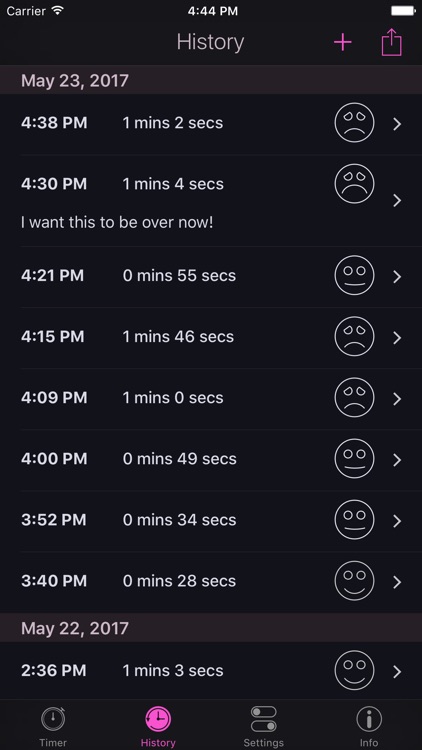Open the 1 mins 2 secs entry
The width and height of the screenshot is (422, 750).
pos(211,124)
